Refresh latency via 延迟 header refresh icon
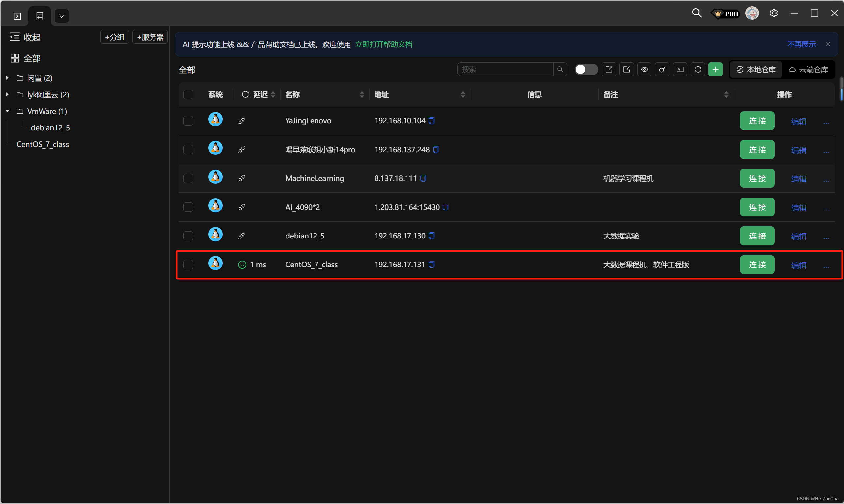 point(245,94)
